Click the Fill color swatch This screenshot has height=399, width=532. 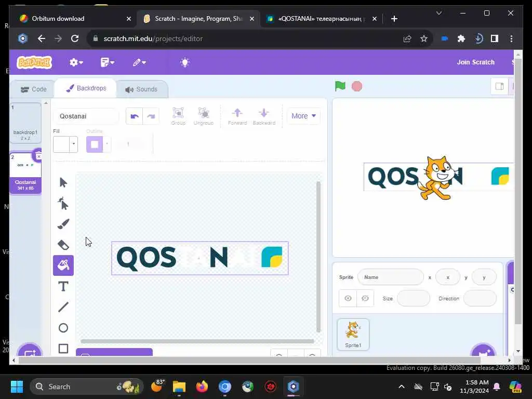(x=61, y=144)
